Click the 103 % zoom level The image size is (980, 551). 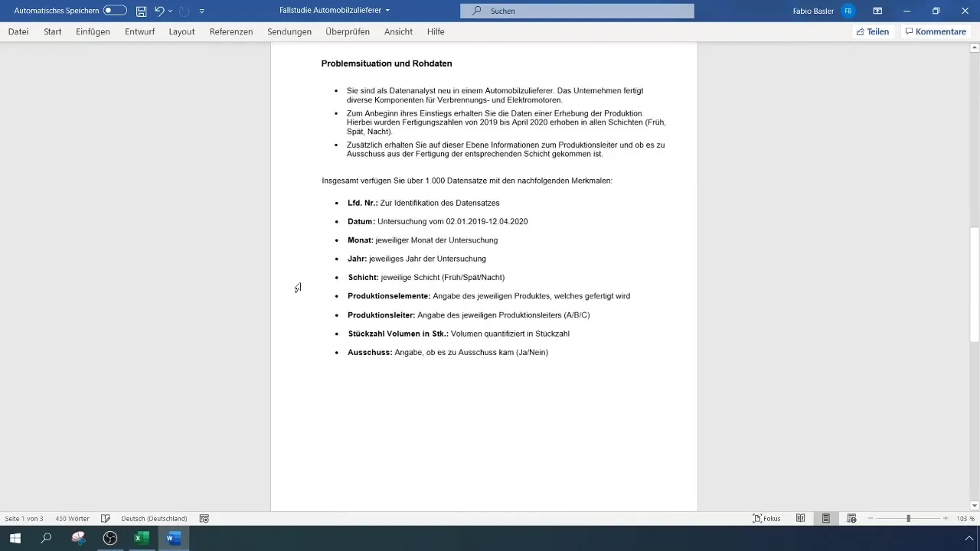coord(965,518)
